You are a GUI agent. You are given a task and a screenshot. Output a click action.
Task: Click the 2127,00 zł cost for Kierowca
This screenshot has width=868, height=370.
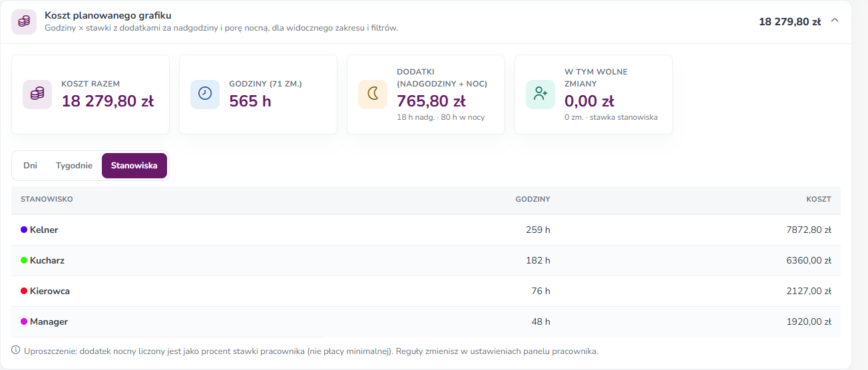(x=809, y=291)
